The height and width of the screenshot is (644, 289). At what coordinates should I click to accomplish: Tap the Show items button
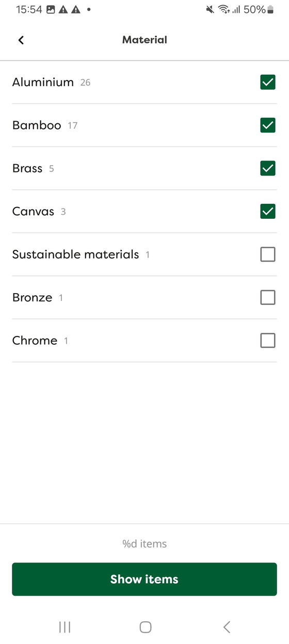click(145, 579)
